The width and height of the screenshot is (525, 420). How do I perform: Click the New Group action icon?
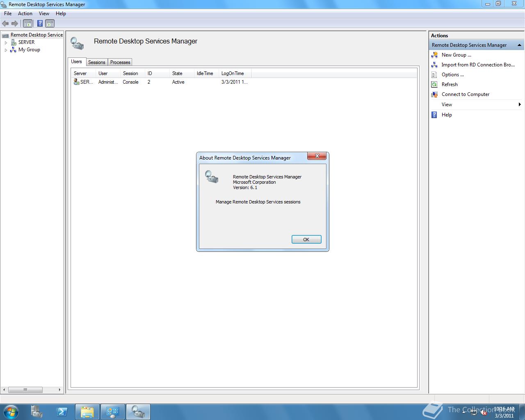434,55
